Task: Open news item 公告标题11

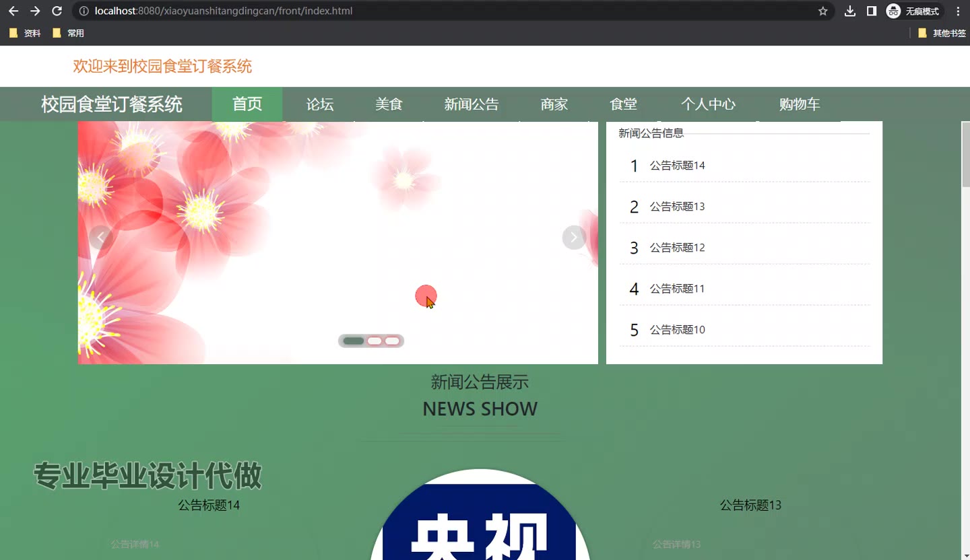Action: [x=678, y=289]
